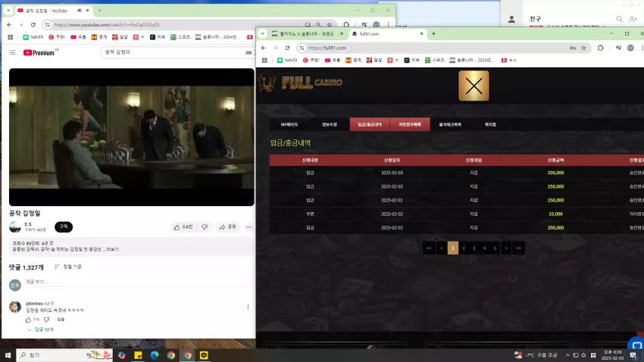Expand video description with 더보기
This screenshot has width=644, height=362.
pyautogui.click(x=112, y=249)
